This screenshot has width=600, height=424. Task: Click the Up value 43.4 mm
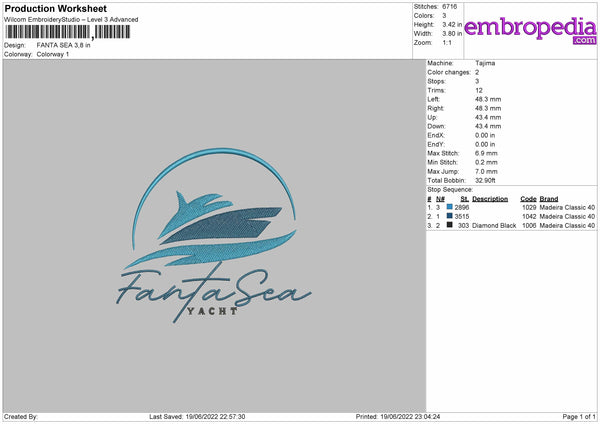point(488,117)
